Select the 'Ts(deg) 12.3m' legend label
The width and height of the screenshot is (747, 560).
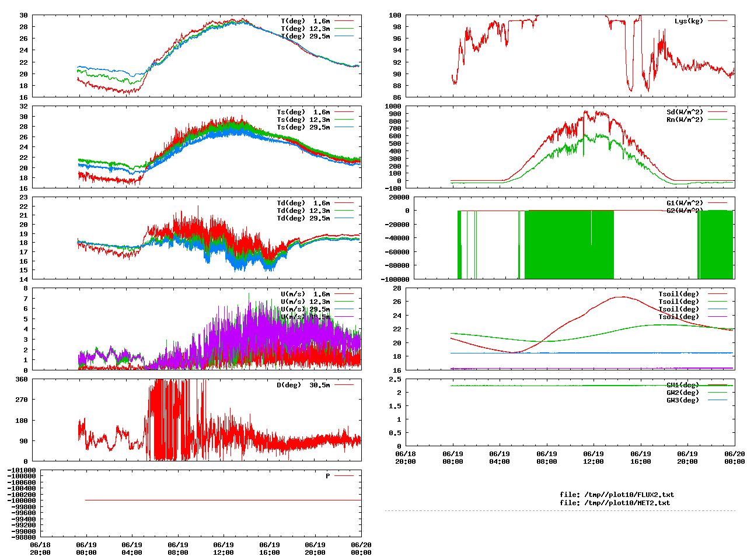[303, 120]
